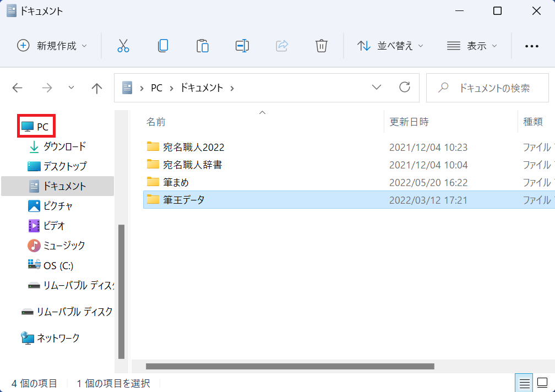
Task: Select PC in the navigation pane
Action: (x=36, y=126)
